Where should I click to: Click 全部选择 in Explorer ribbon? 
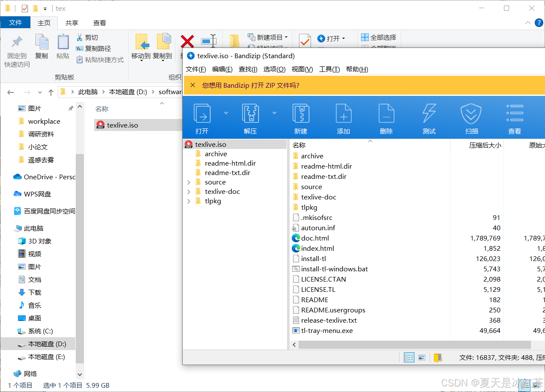(379, 37)
